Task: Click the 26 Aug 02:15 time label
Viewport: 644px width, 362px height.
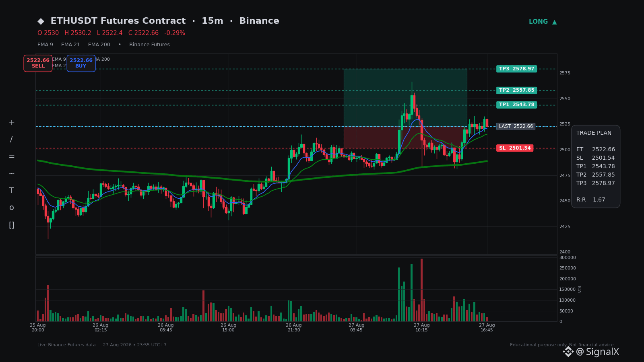Action: 101,328
